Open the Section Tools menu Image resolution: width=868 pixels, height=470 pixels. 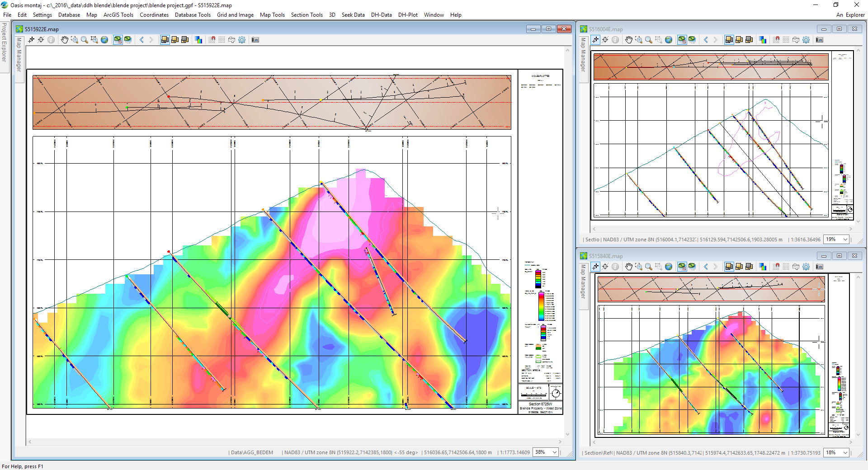[x=307, y=15]
